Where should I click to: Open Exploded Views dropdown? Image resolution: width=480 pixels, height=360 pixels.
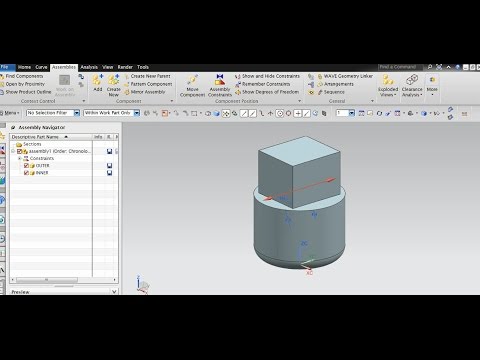point(388,86)
